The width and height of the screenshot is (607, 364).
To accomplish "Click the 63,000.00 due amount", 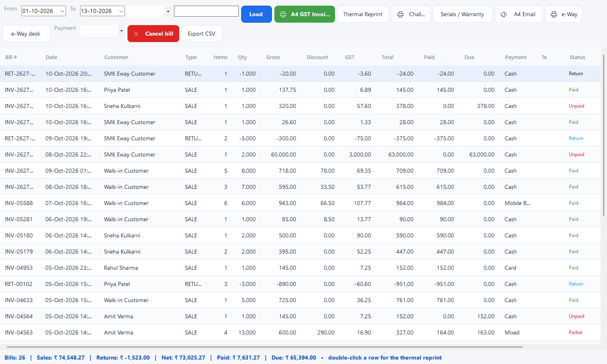I will 482,154.
